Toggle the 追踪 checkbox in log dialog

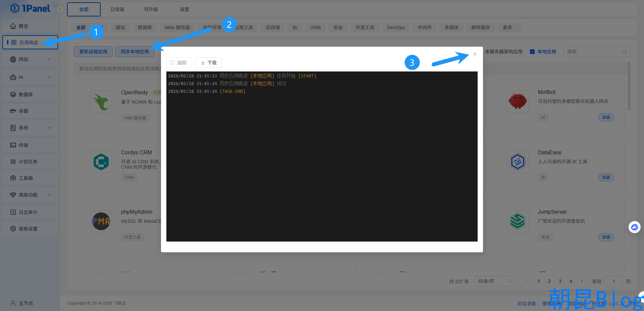click(172, 63)
